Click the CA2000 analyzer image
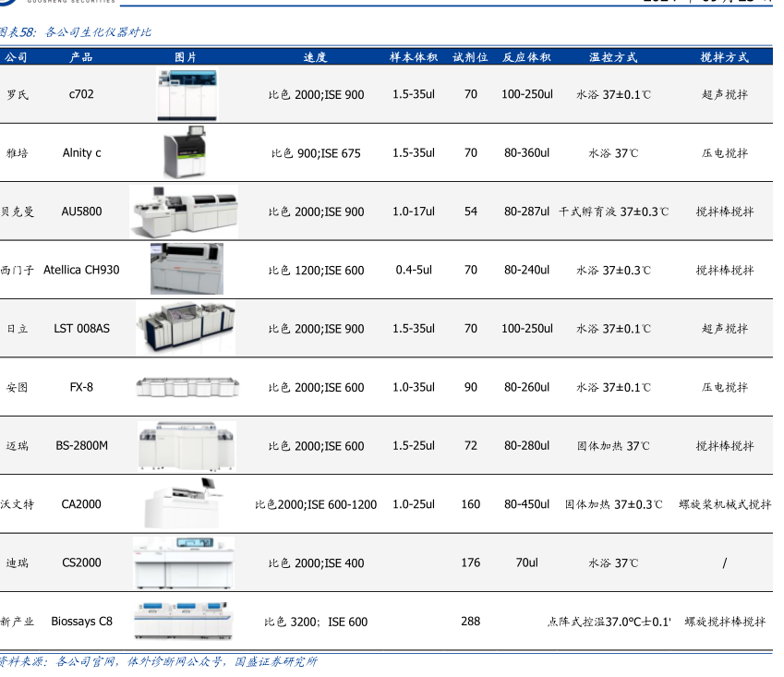 pos(183,503)
